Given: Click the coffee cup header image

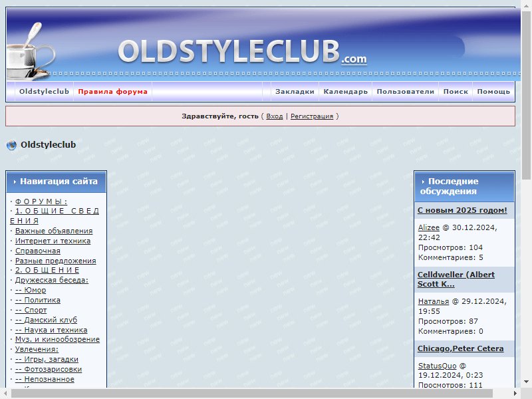Looking at the screenshot, I should (x=30, y=51).
